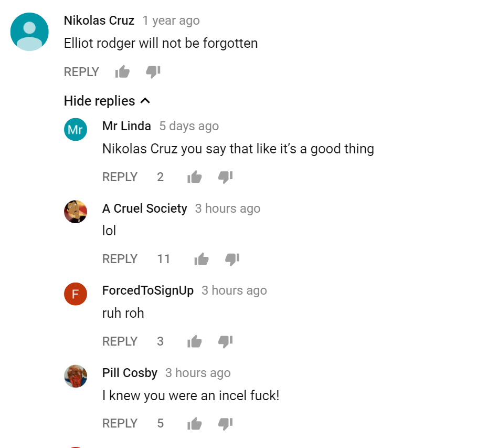
Task: Like ForcedToSignUp's ruh roh reply
Action: (195, 341)
